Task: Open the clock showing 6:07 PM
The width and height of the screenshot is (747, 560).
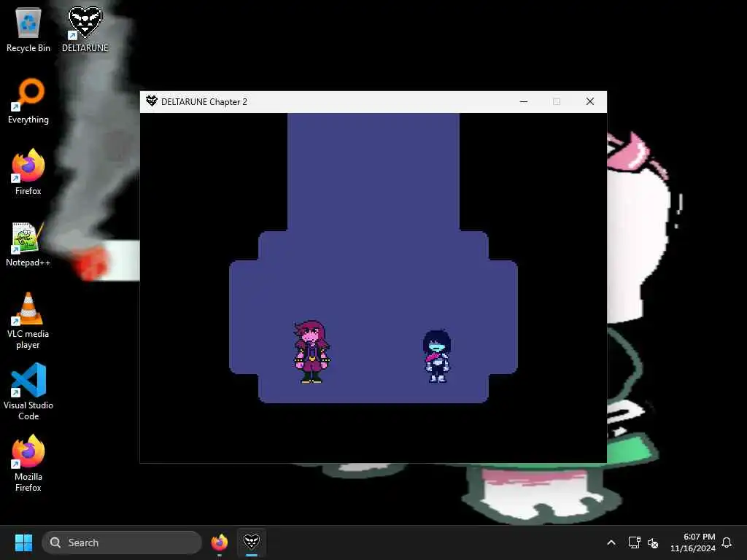Action: click(x=693, y=542)
